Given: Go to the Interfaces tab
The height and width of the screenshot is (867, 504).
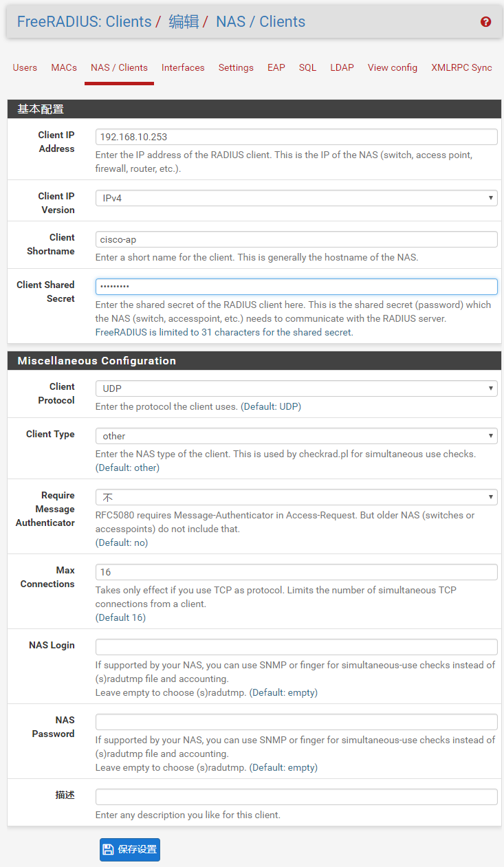Looking at the screenshot, I should click(183, 67).
